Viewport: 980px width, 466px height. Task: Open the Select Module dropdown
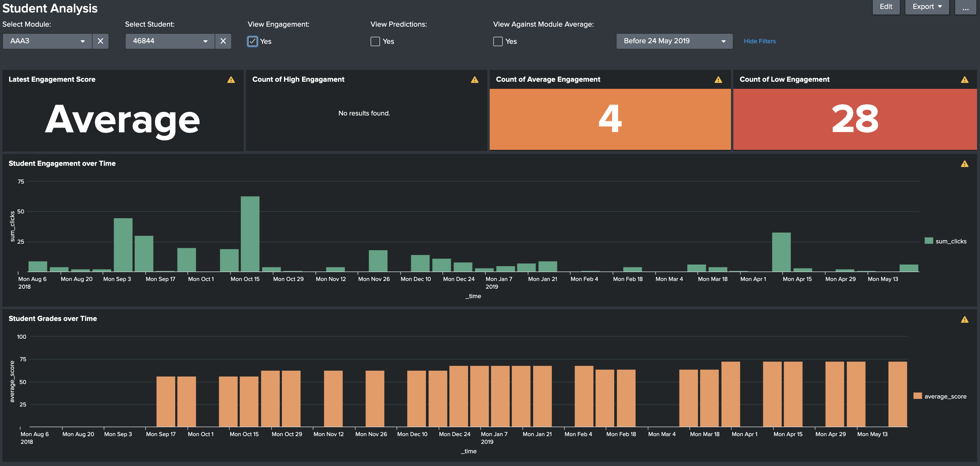click(47, 41)
